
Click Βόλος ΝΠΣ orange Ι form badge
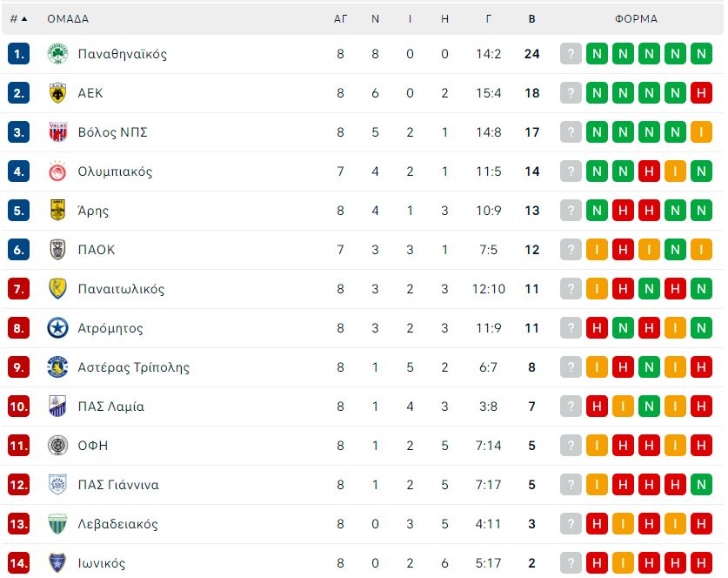coord(701,132)
